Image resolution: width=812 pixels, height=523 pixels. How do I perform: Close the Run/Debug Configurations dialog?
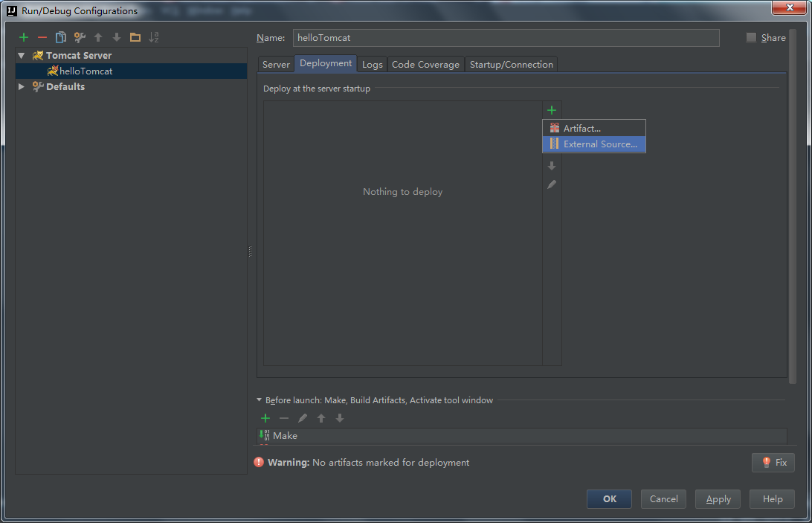(x=789, y=7)
